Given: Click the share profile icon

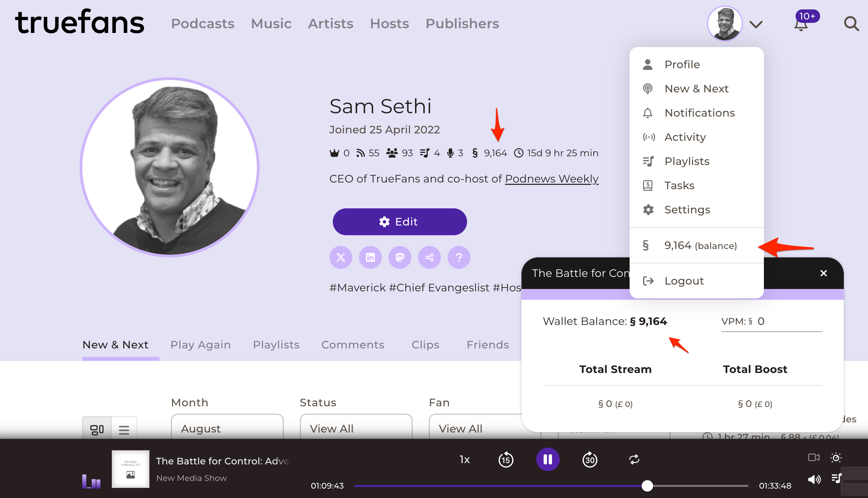Looking at the screenshot, I should pyautogui.click(x=429, y=257).
